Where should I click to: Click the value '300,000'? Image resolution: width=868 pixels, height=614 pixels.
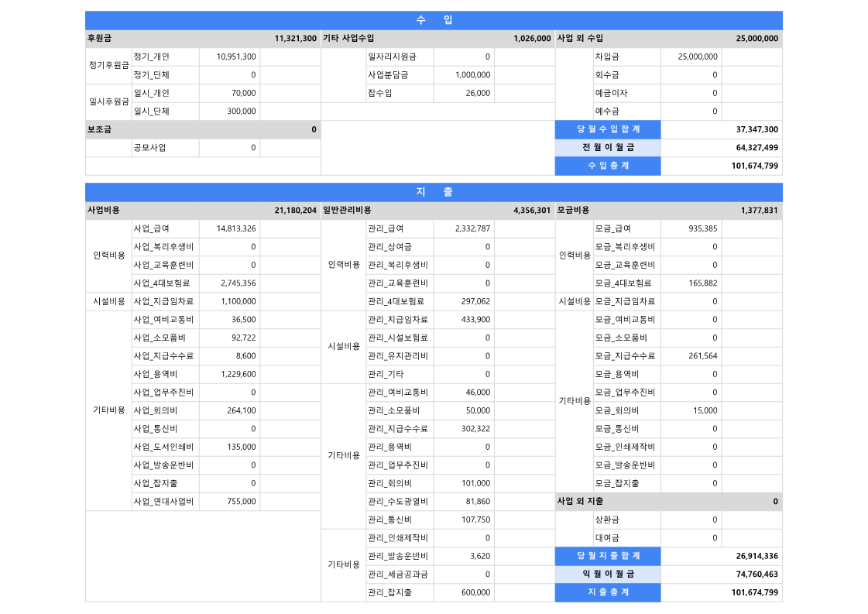[242, 111]
